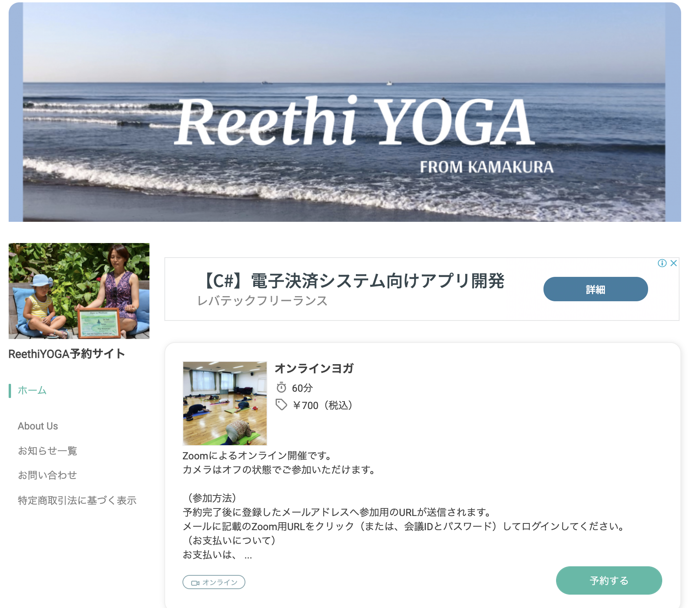Click the video camera icon in オンライン tag

click(x=195, y=582)
